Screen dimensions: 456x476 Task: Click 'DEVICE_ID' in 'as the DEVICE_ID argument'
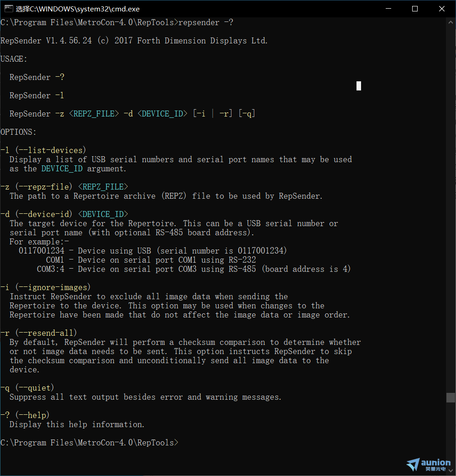click(62, 169)
